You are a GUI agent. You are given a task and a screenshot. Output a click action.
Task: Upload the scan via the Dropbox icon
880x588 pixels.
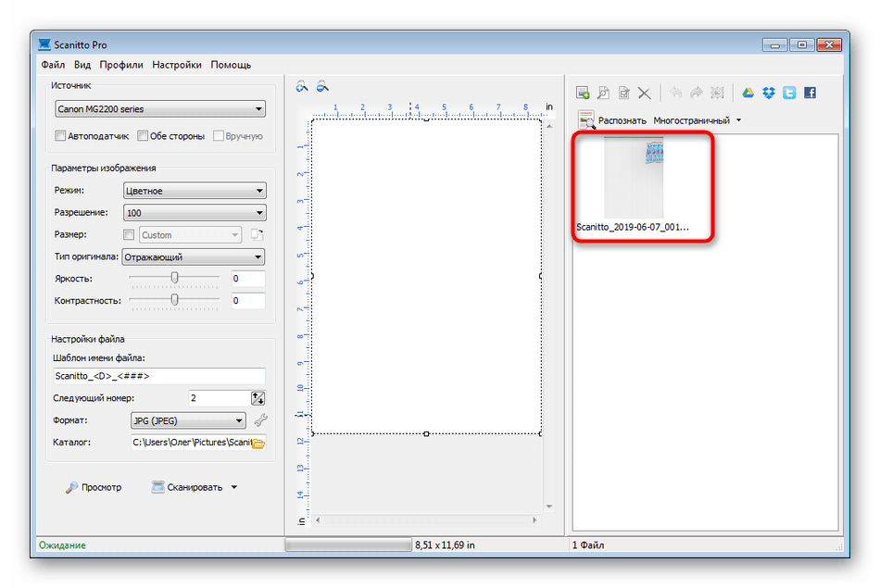tap(769, 93)
